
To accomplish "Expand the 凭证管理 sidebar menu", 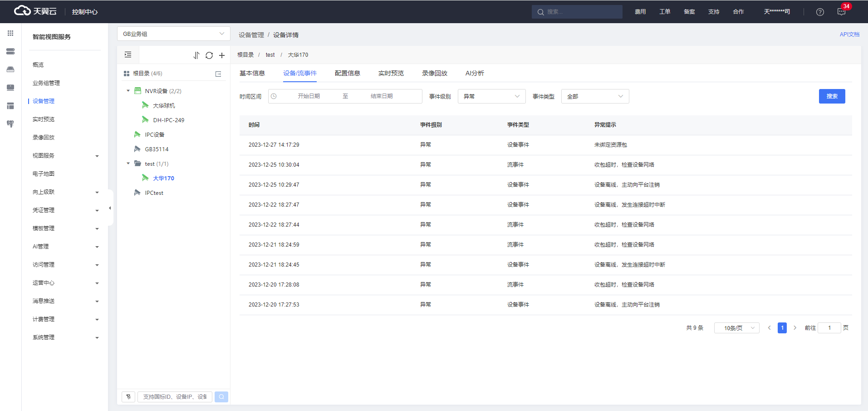I will pyautogui.click(x=66, y=210).
